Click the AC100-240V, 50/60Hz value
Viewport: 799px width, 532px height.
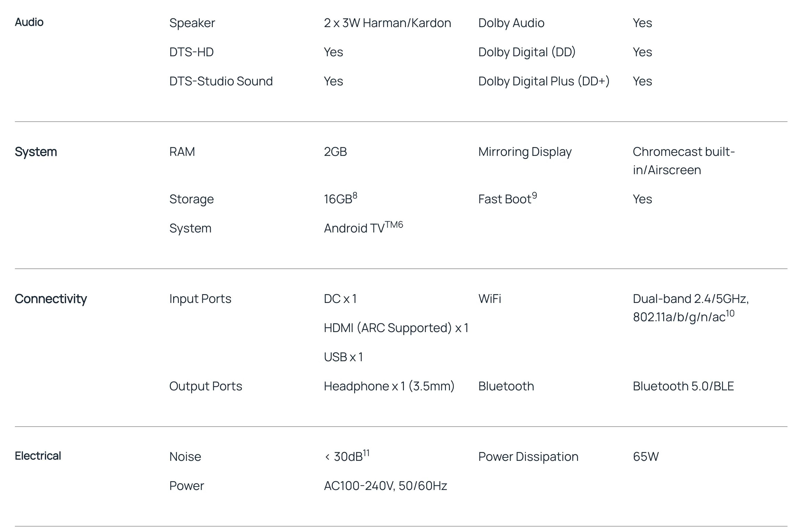coord(385,486)
